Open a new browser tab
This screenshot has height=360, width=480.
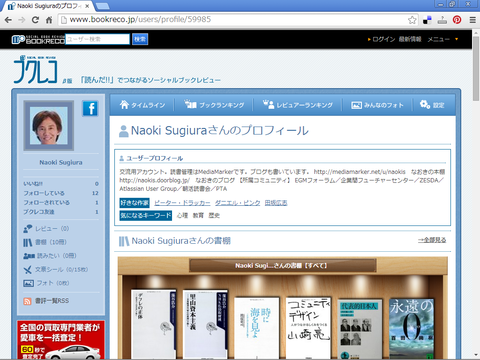[103, 6]
